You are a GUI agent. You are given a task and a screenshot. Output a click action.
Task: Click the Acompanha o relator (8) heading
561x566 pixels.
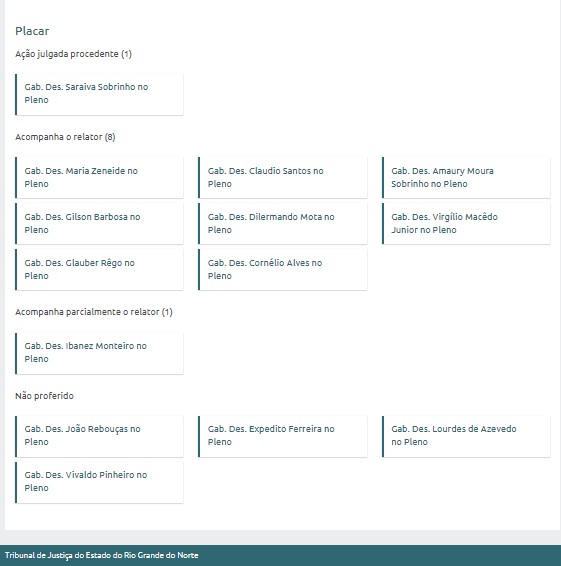click(65, 137)
